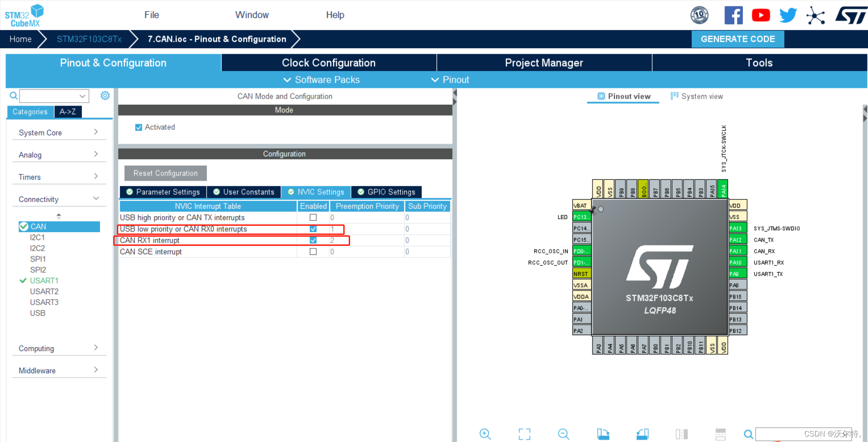This screenshot has width=868, height=442.
Task: Go to the Home breadcrumb
Action: click(20, 39)
